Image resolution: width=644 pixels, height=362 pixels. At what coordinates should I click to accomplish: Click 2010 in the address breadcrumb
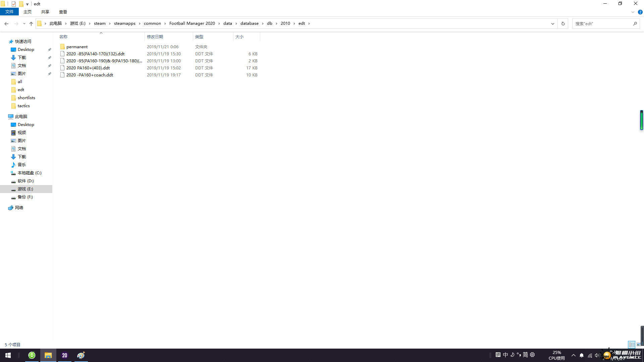(x=285, y=23)
